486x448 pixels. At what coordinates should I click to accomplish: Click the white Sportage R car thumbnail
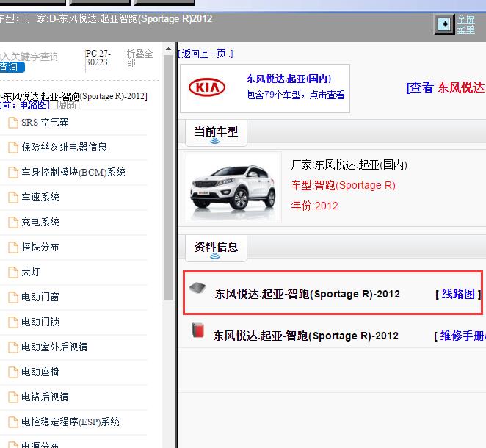tap(233, 187)
